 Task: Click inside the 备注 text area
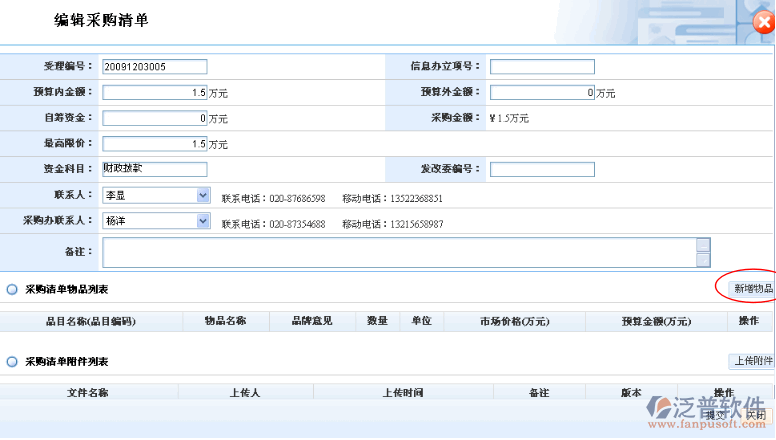coord(399,252)
